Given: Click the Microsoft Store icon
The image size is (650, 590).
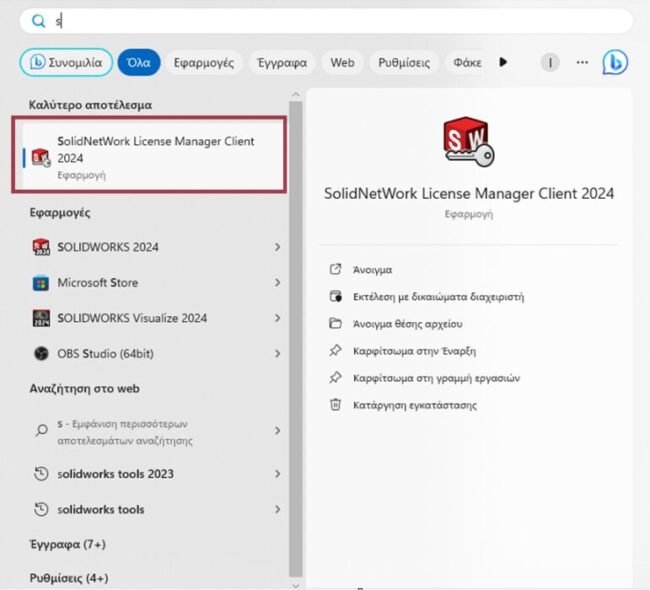Looking at the screenshot, I should (x=41, y=283).
